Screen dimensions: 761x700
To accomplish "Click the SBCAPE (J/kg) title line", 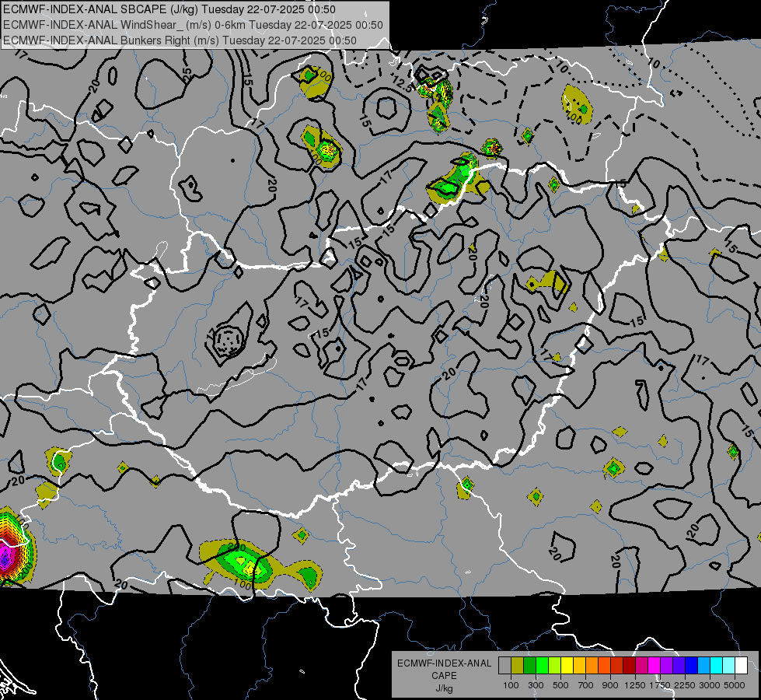I will click(x=169, y=9).
